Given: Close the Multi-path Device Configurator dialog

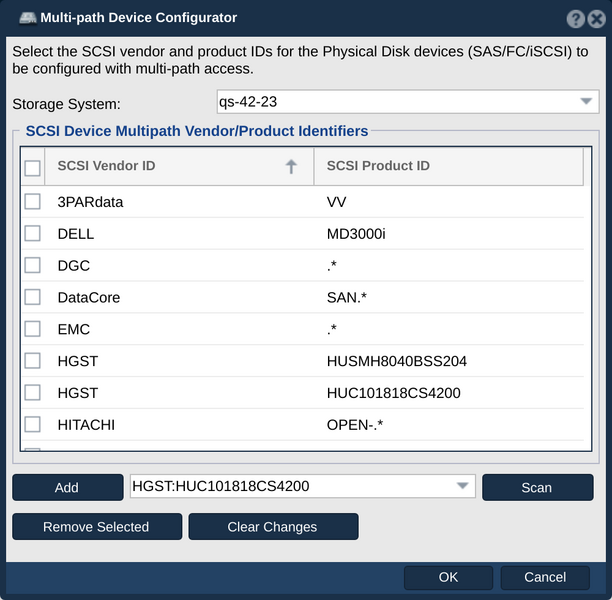Looking at the screenshot, I should pos(596,18).
